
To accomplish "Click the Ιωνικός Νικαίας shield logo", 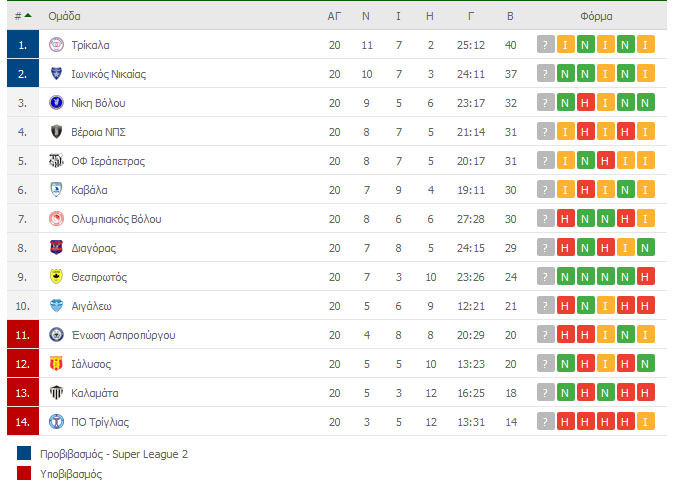I will click(56, 74).
